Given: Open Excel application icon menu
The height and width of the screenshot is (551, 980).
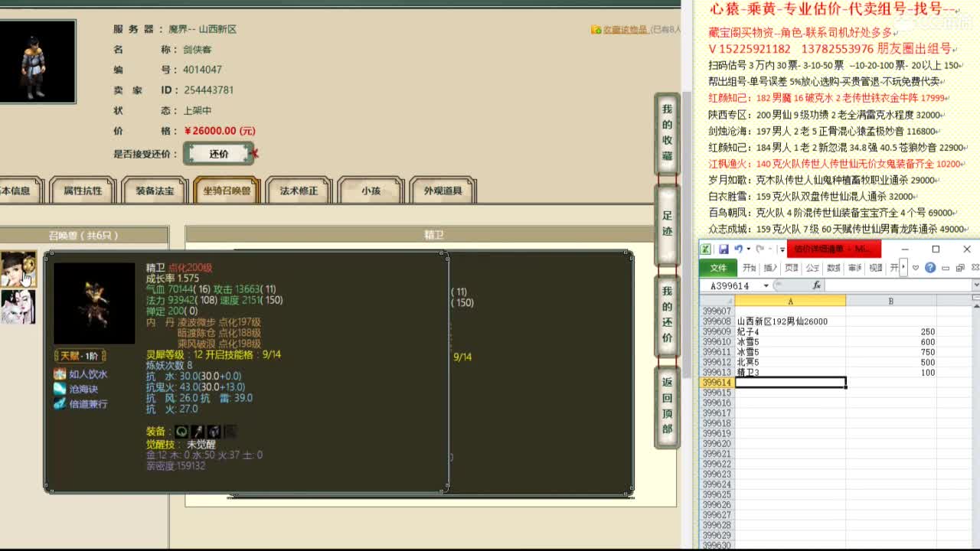Looking at the screenshot, I should tap(707, 249).
